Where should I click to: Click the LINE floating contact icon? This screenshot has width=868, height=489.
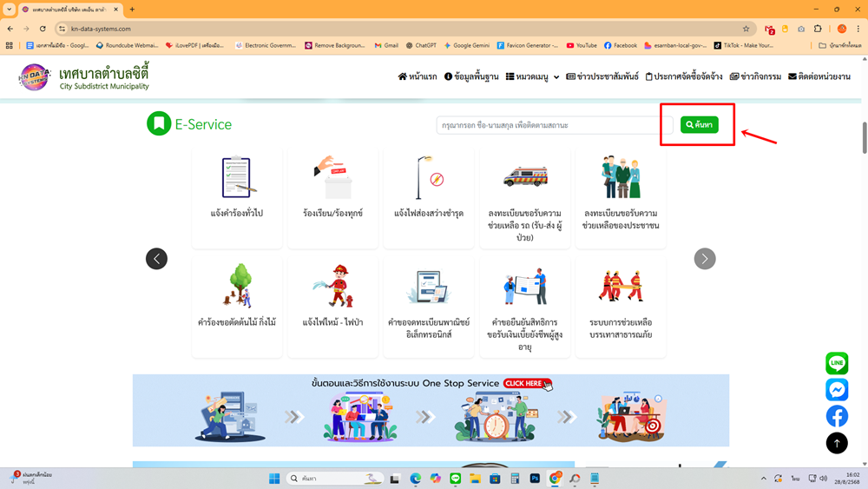click(837, 363)
